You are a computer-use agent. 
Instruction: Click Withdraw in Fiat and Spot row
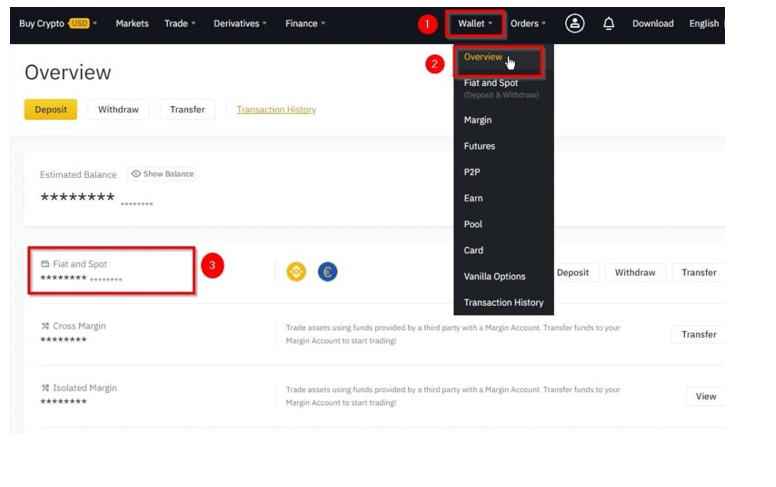coord(635,273)
